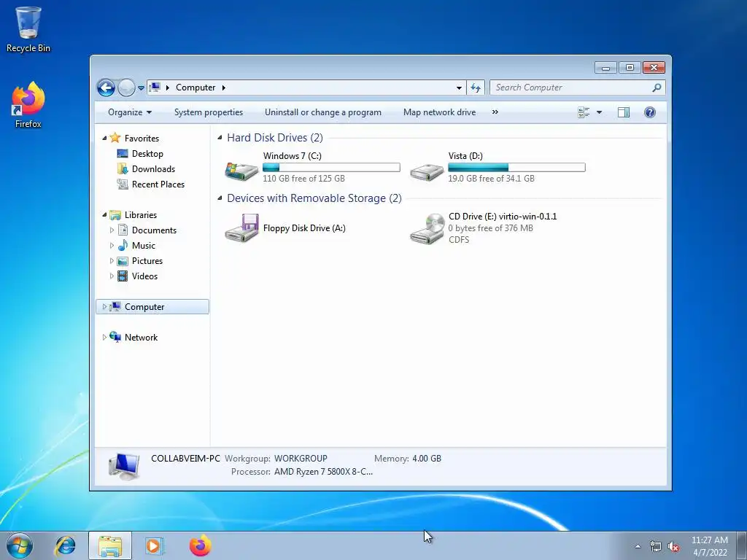Screen dimensions: 747x560
Task: Show more toolbar commands chevron
Action: pyautogui.click(x=495, y=112)
